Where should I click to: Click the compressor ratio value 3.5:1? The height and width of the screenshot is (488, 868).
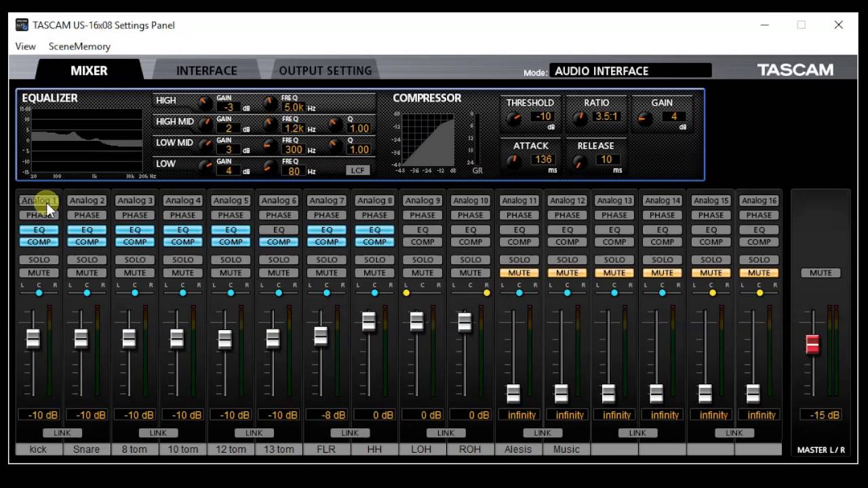606,116
